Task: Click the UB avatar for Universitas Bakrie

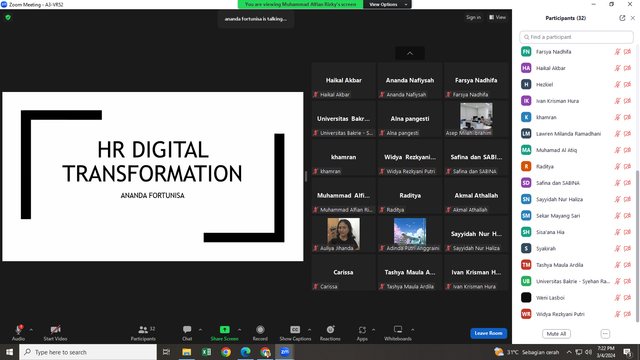Action: (x=526, y=281)
